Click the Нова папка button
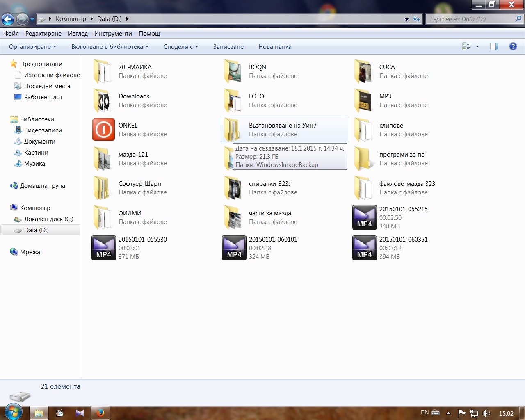Viewport: 525px width, 420px height. 275,47
